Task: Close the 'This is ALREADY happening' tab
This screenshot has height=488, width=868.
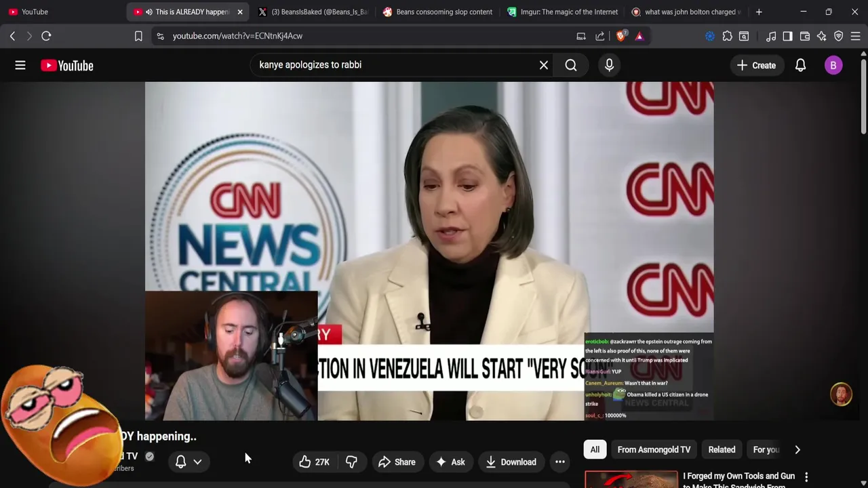Action: click(239, 12)
